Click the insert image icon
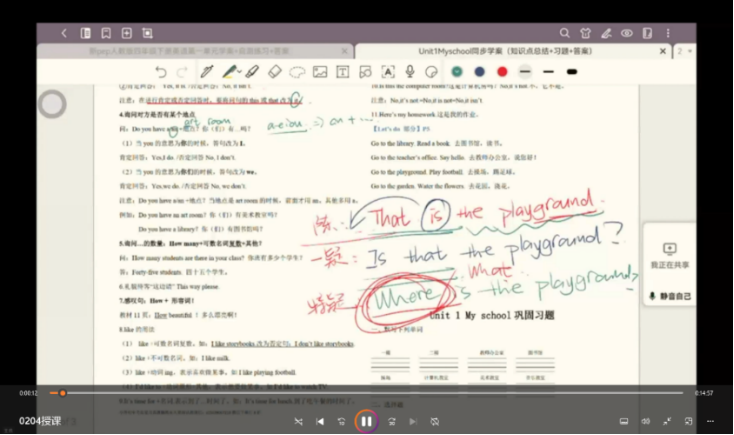The height and width of the screenshot is (435, 734). tap(320, 72)
